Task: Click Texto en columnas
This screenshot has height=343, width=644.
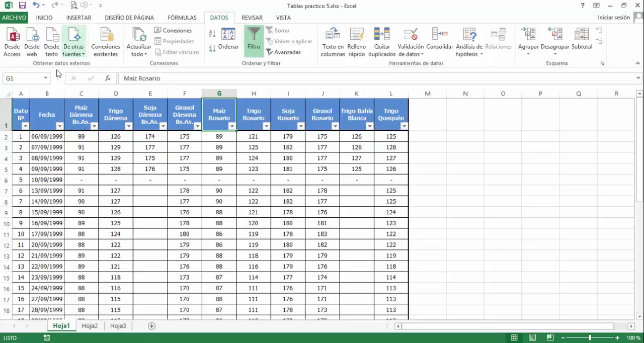Action: tap(333, 42)
